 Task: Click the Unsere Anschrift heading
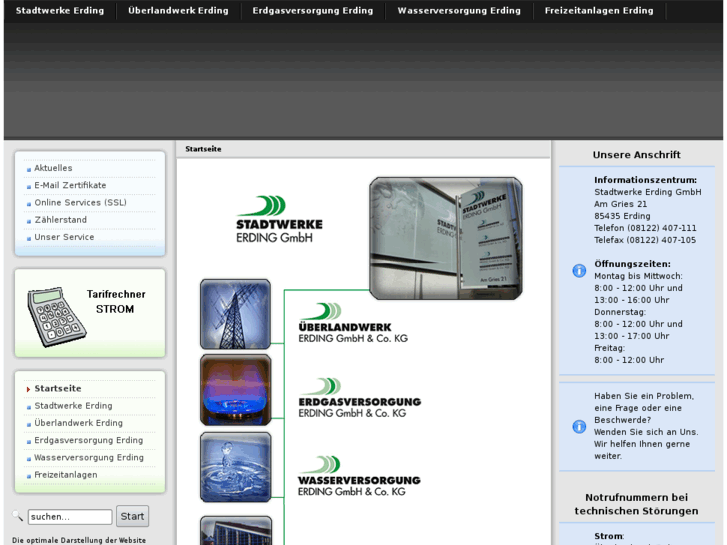coord(636,154)
